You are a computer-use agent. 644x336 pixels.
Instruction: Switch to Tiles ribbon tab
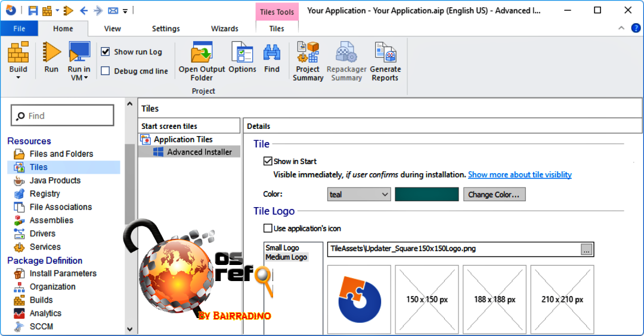click(x=277, y=29)
